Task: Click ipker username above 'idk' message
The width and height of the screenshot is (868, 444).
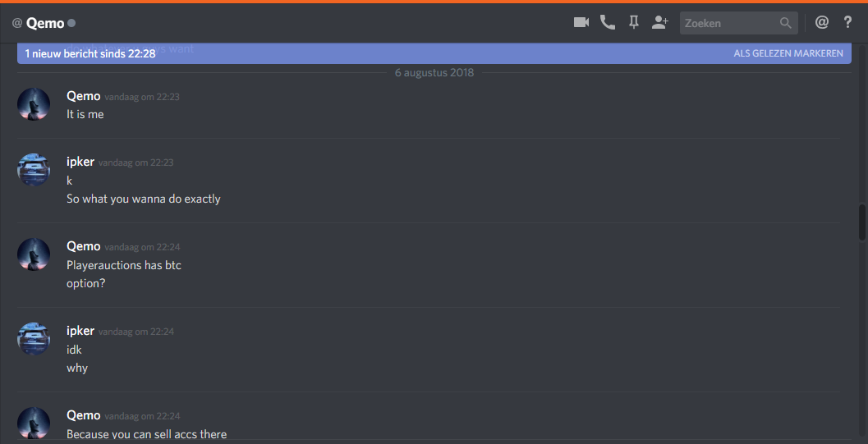Action: (80, 331)
